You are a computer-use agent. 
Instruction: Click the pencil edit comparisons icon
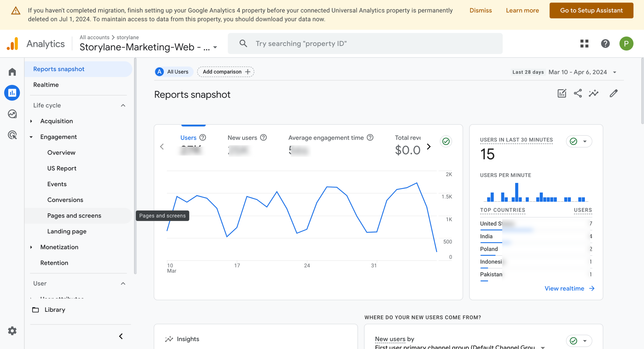tap(613, 93)
